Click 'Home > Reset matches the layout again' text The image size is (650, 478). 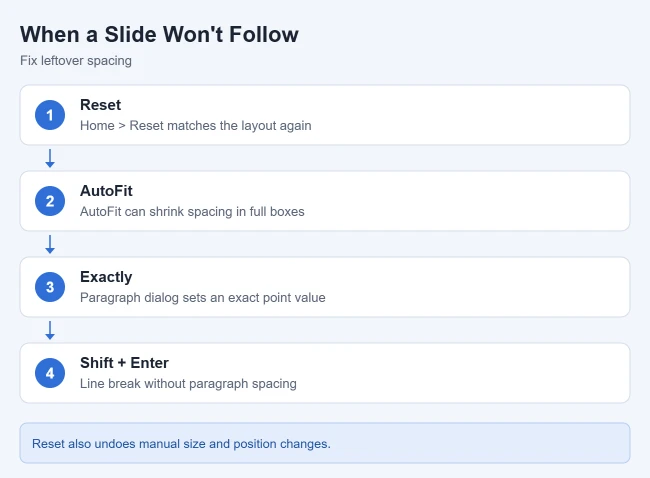pyautogui.click(x=196, y=125)
